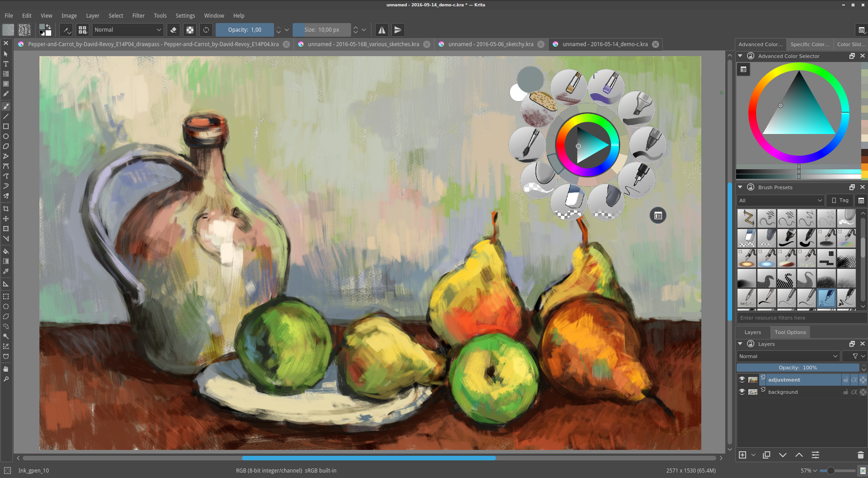This screenshot has width=868, height=478.
Task: Close the 2016-05-06_sketchy.kra document tab
Action: point(541,44)
